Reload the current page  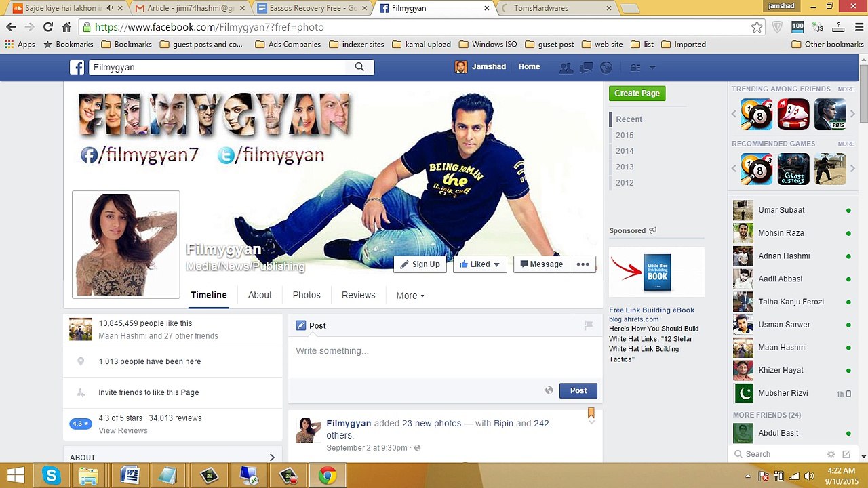coord(47,27)
